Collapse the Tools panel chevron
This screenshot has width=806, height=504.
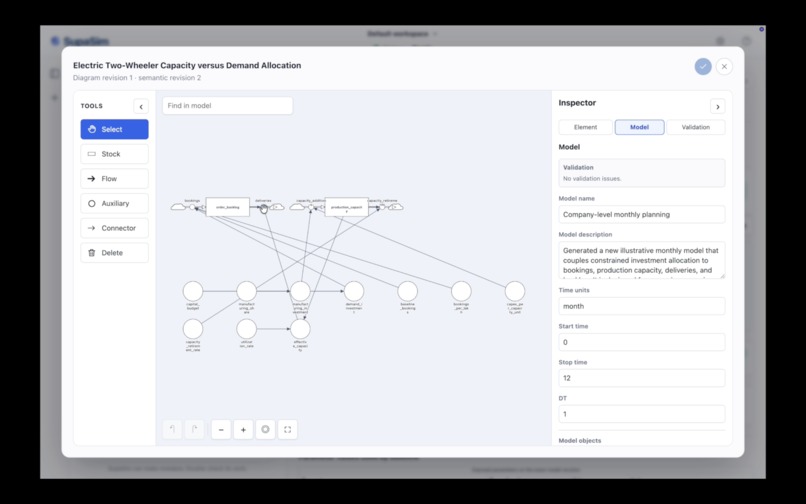point(141,106)
